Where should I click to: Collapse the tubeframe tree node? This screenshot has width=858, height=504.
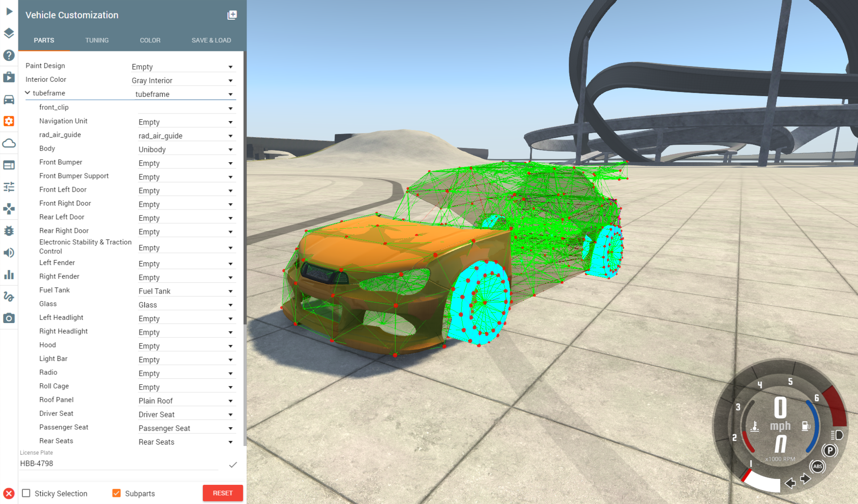click(28, 93)
